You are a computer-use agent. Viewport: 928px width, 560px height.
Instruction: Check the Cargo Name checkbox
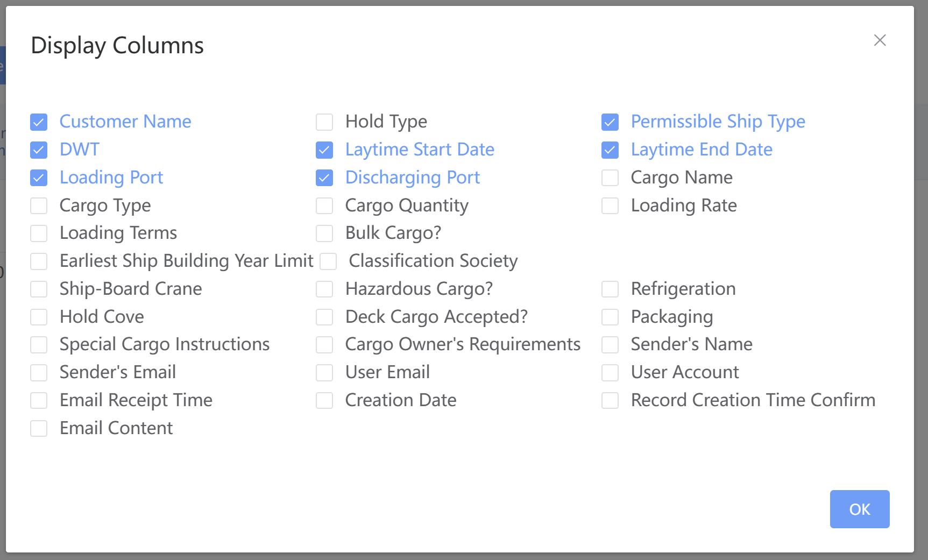tap(610, 178)
